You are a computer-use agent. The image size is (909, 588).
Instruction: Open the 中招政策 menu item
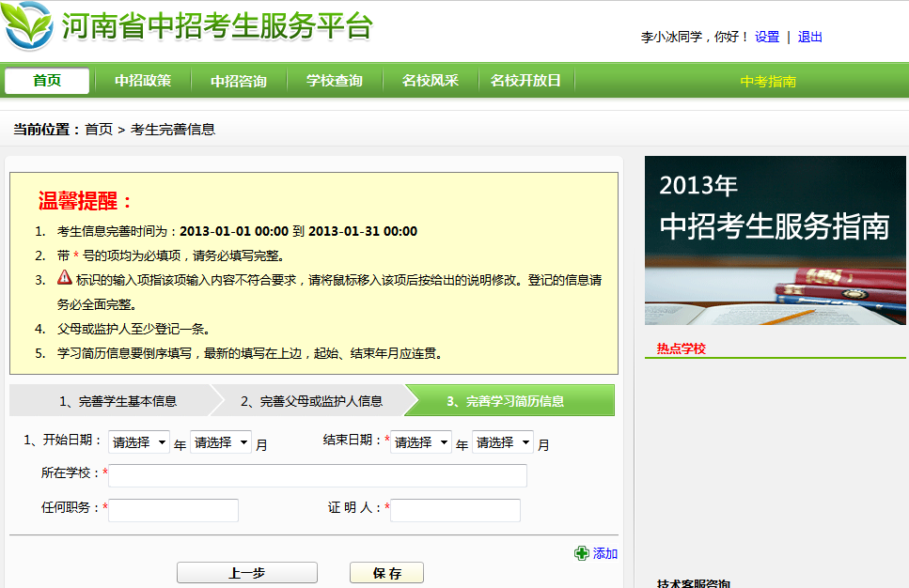pos(143,81)
